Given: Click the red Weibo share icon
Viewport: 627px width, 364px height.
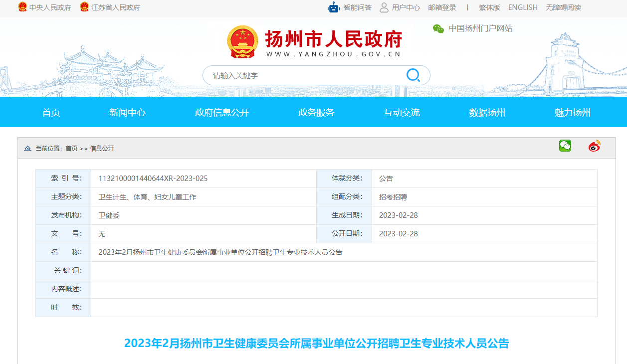Looking at the screenshot, I should click(594, 146).
